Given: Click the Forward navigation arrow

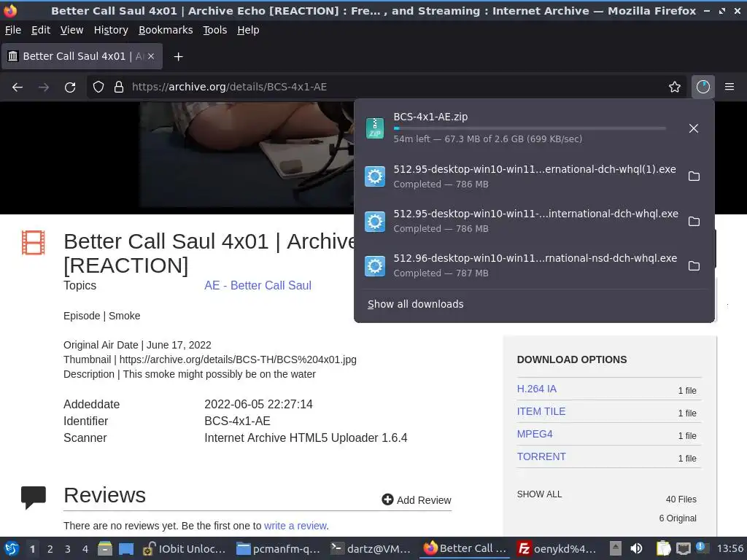Looking at the screenshot, I should [x=44, y=87].
